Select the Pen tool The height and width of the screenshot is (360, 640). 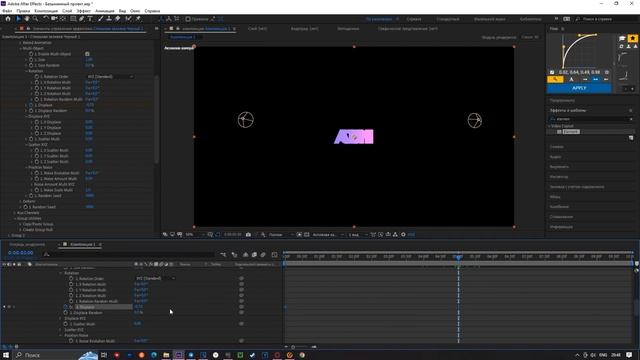point(82,19)
